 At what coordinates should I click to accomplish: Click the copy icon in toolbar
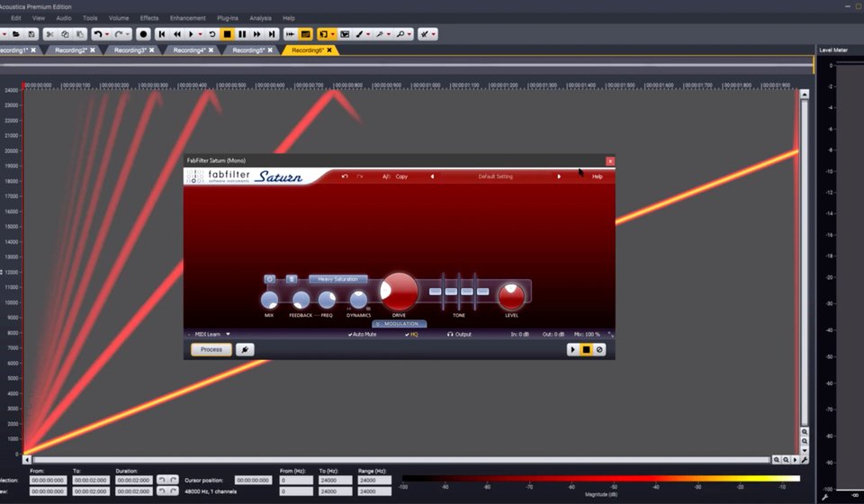pos(65,34)
